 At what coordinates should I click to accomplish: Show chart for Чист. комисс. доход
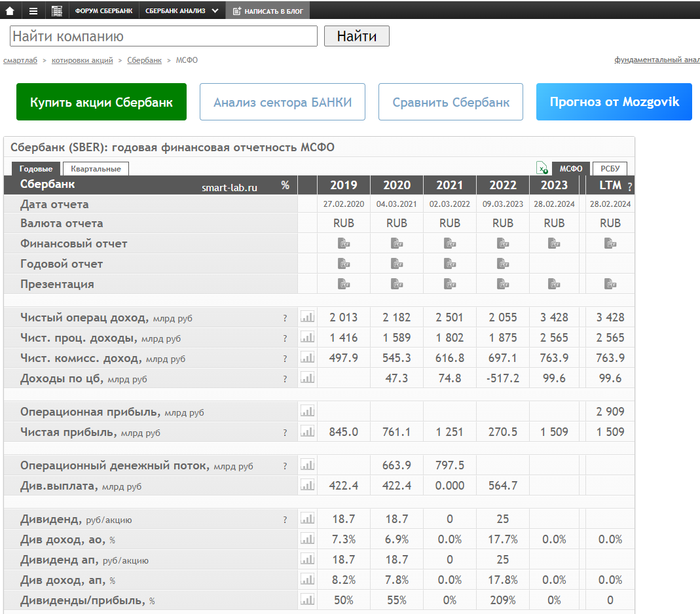click(308, 357)
